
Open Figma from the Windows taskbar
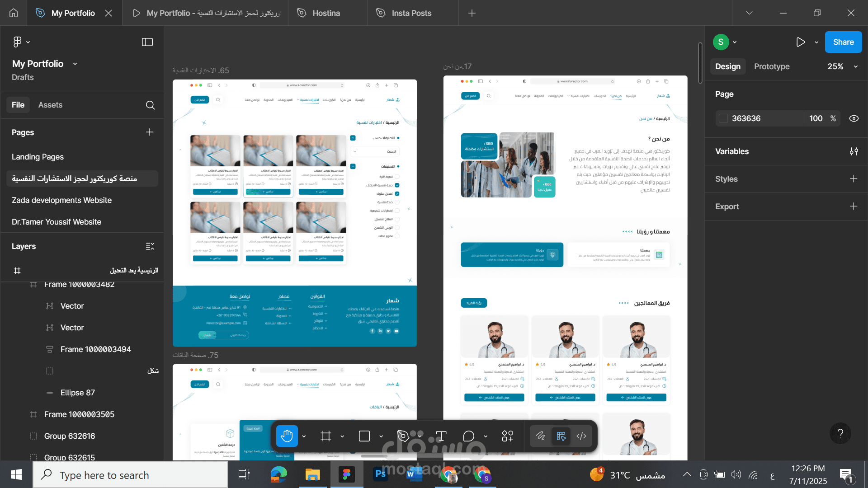click(x=347, y=474)
